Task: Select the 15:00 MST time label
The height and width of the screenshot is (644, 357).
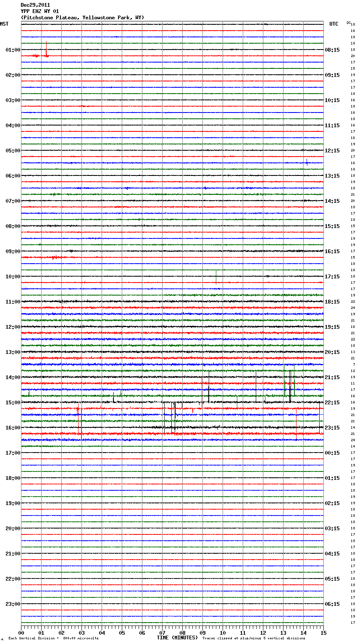Action: pyautogui.click(x=13, y=403)
